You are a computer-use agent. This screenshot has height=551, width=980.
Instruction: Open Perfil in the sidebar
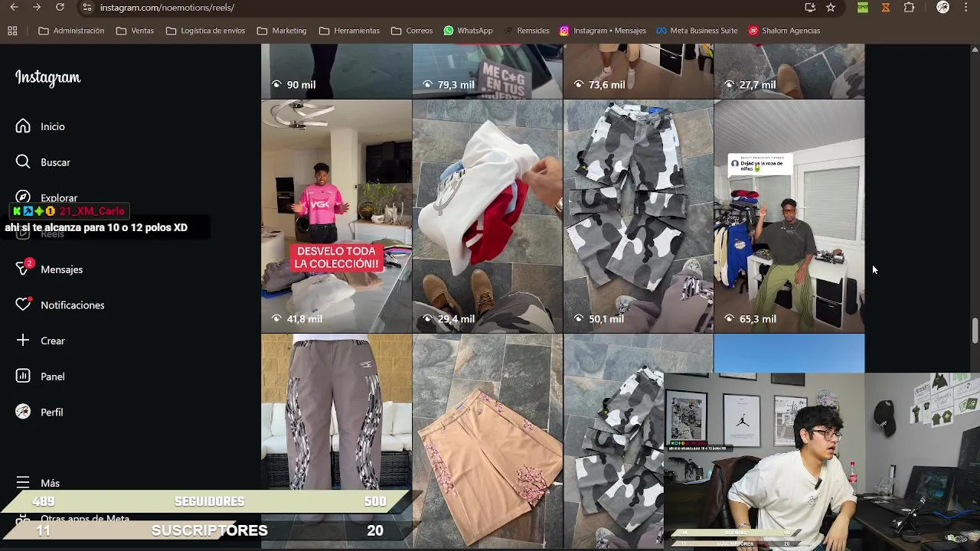pyautogui.click(x=54, y=412)
